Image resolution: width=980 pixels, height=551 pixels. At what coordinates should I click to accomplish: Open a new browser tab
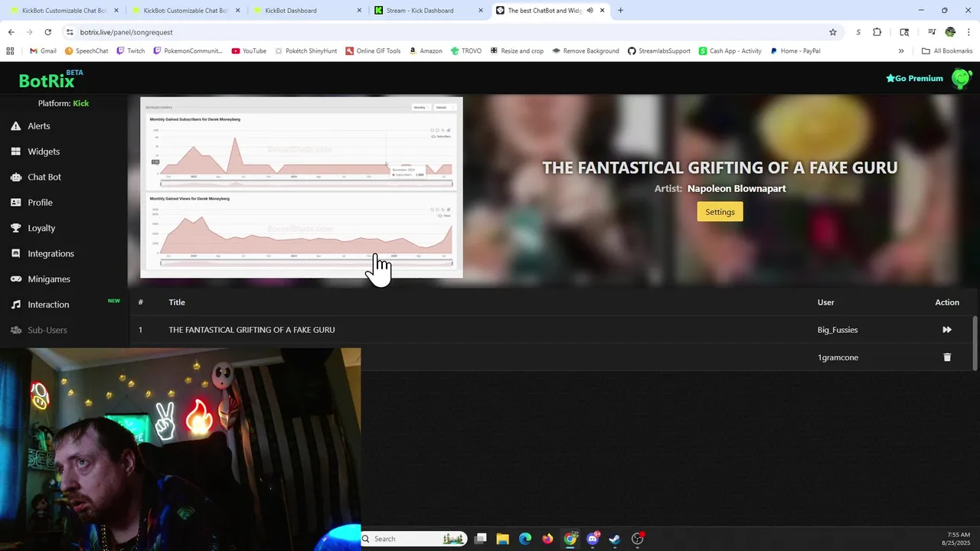(620, 11)
